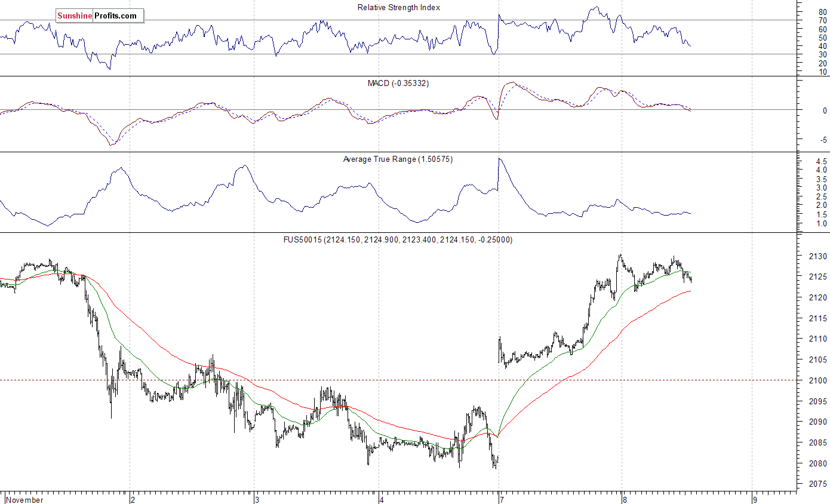Image resolution: width=830 pixels, height=504 pixels.
Task: Click the date axis label 7
Action: [x=501, y=500]
